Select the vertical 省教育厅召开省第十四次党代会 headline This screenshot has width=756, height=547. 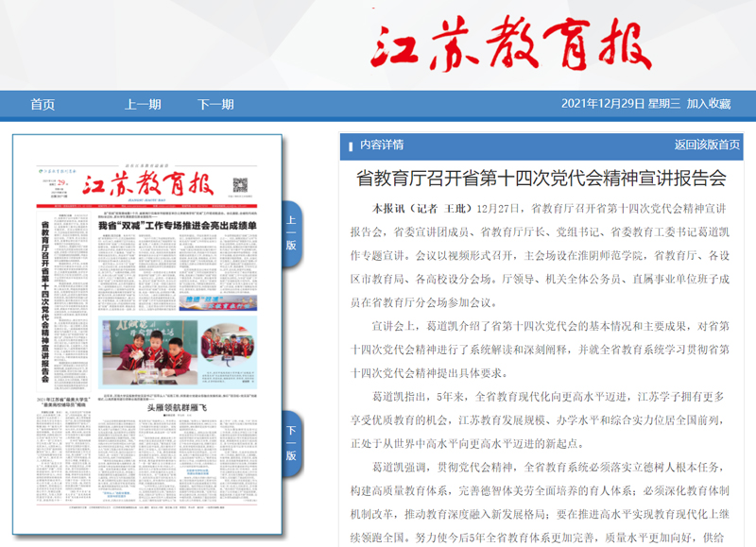[x=44, y=304]
